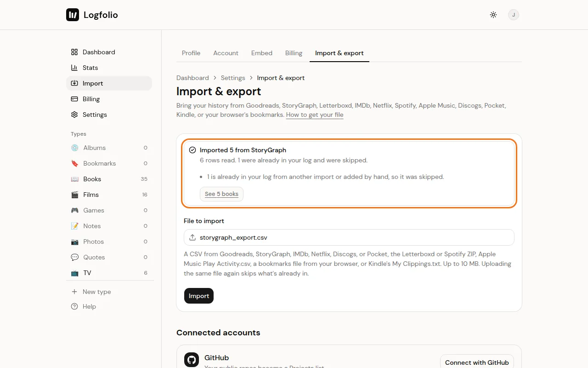Screen dimensions: 588x368
Task: Open the TV type label
Action: pyautogui.click(x=87, y=273)
